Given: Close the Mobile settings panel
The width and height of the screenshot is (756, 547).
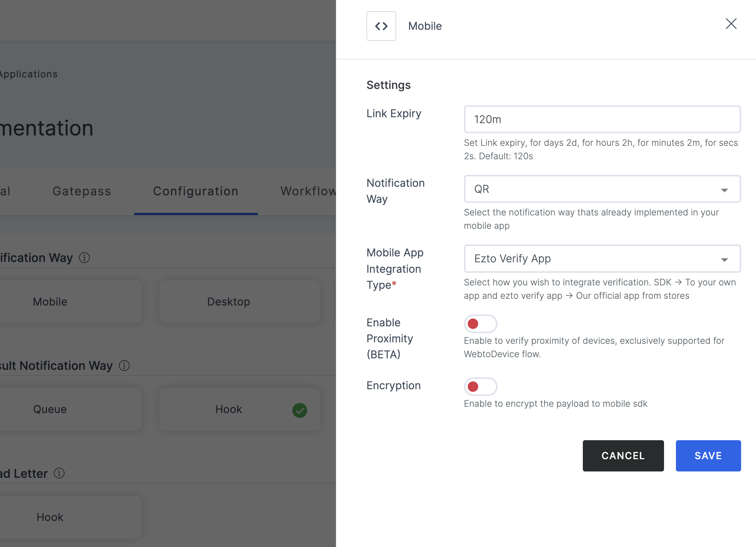Looking at the screenshot, I should click(x=731, y=24).
